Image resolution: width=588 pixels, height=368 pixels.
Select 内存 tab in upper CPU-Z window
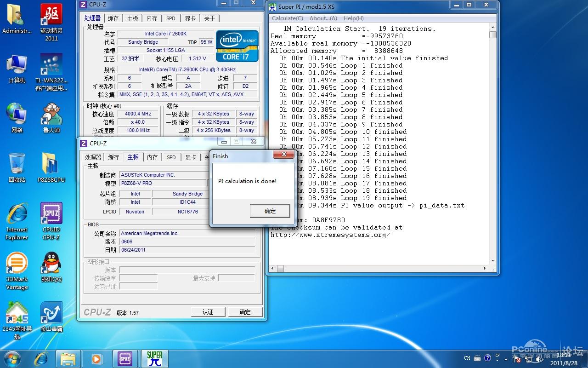152,18
